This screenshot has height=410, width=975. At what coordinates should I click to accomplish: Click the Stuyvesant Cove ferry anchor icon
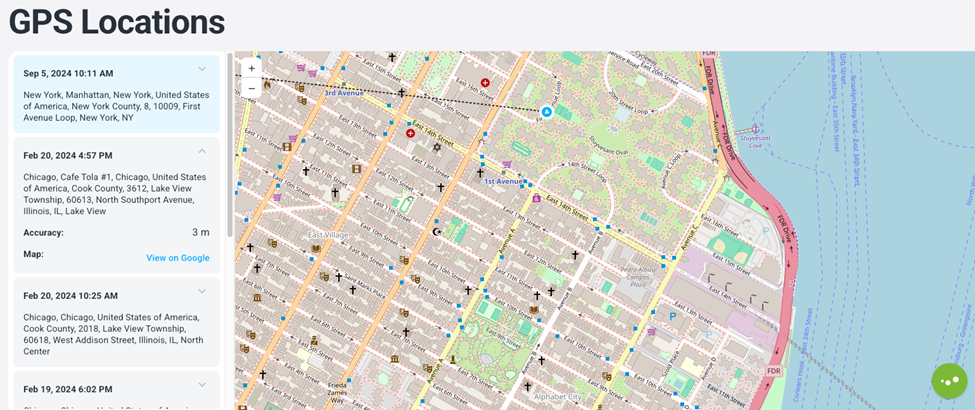758,128
